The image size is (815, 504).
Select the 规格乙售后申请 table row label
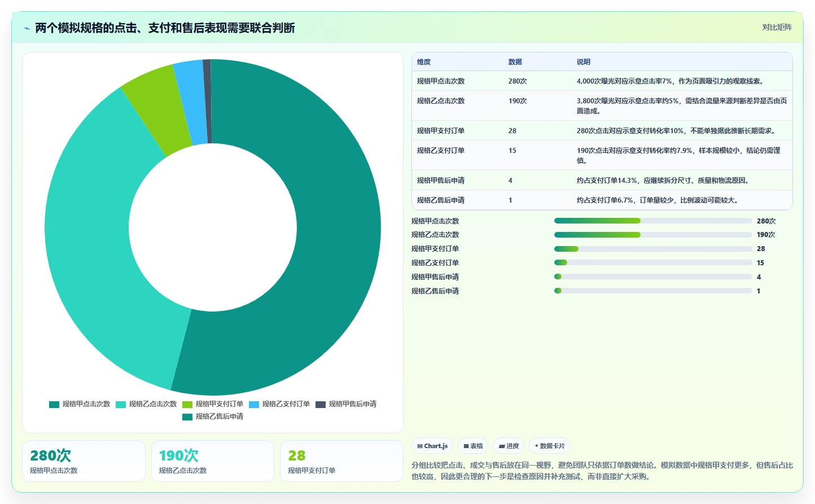(x=441, y=200)
